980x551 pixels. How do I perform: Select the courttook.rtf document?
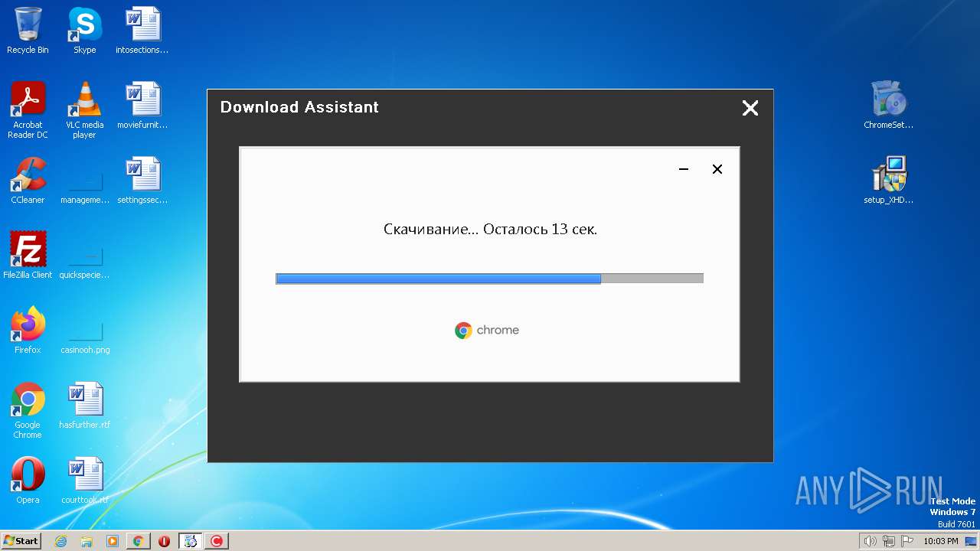85,481
